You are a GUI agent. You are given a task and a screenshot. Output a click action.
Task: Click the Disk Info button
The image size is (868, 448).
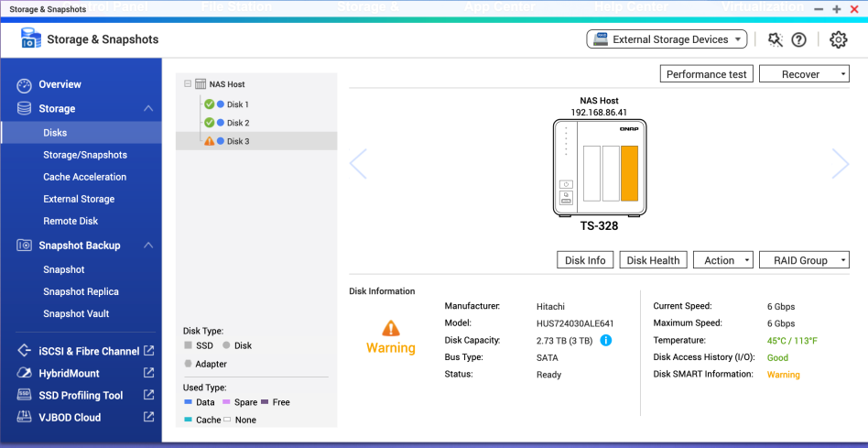point(585,260)
